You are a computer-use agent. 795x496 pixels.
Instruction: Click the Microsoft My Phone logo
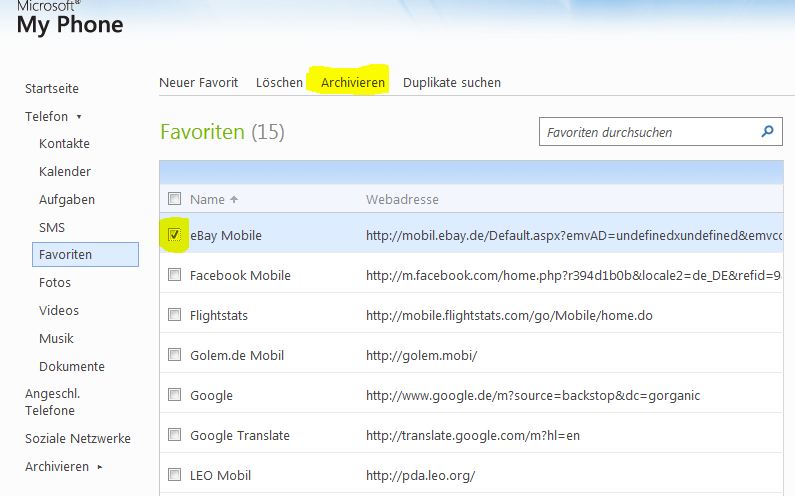pyautogui.click(x=69, y=18)
